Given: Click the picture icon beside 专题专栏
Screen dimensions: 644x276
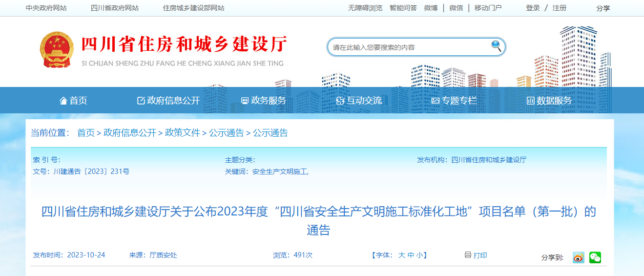Looking at the screenshot, I should pos(436,101).
